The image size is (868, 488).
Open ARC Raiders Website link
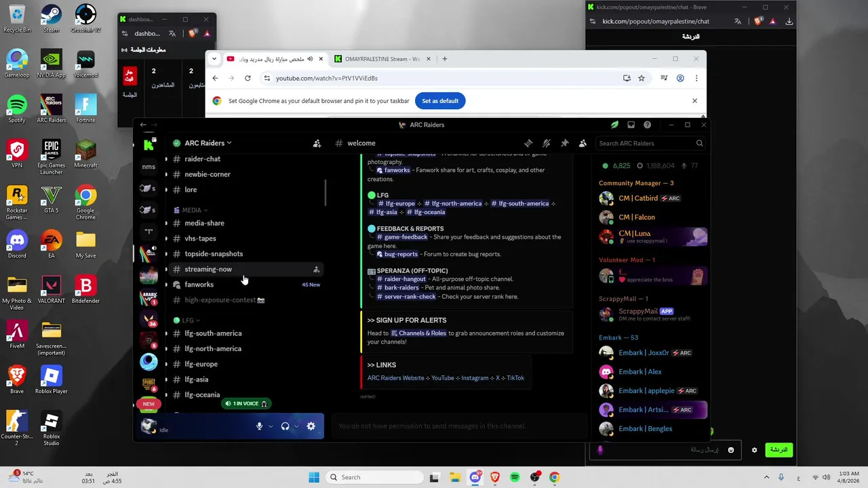[x=395, y=378]
